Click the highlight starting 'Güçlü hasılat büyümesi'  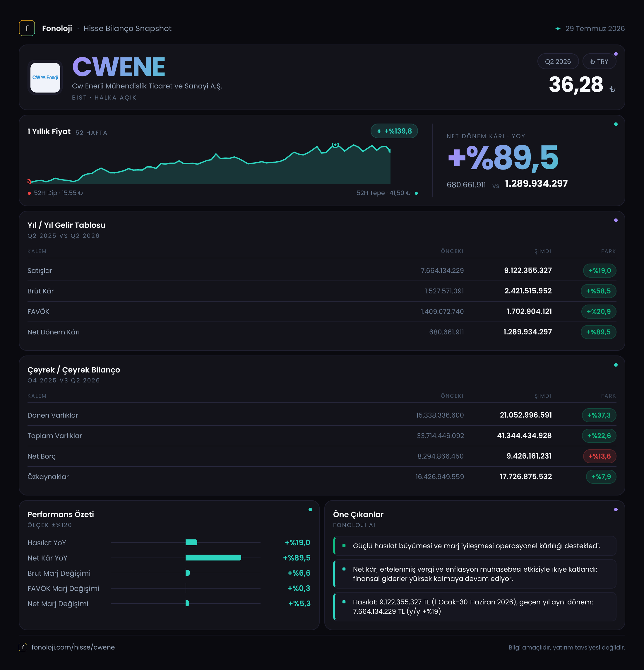click(x=475, y=546)
